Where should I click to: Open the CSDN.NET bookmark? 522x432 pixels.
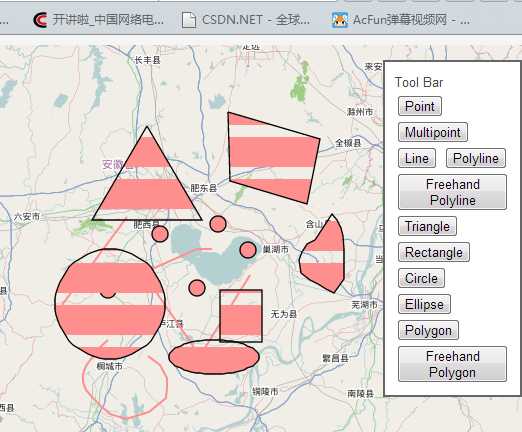coord(246,20)
